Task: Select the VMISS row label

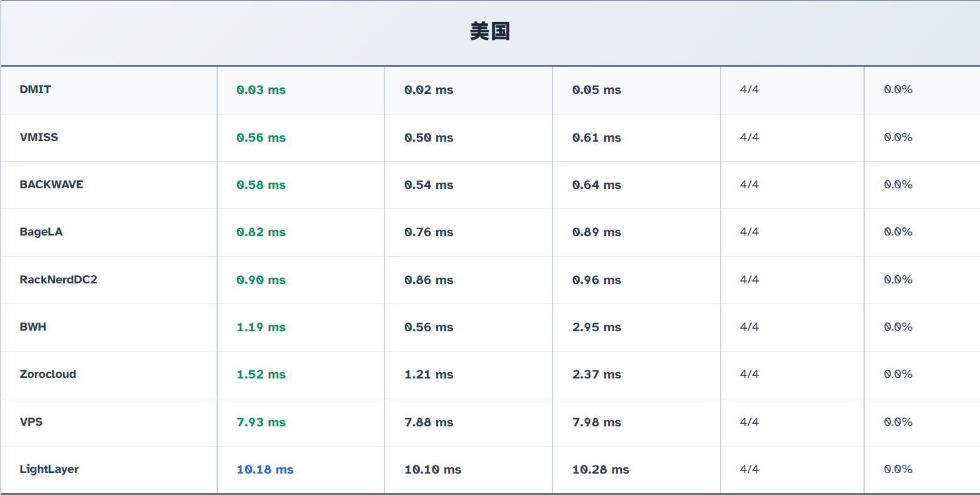Action: (x=39, y=137)
